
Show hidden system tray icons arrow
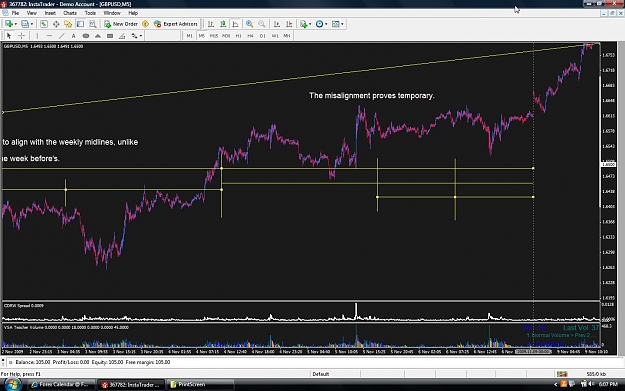coord(555,384)
